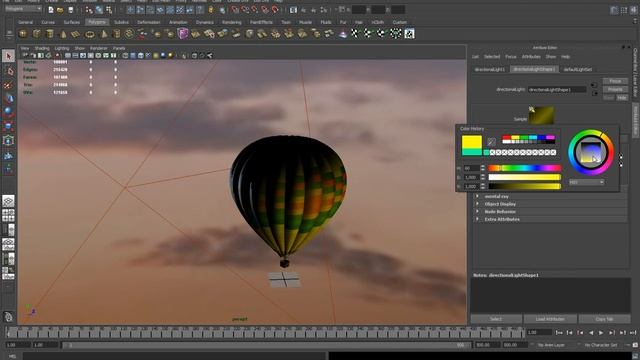
Task: Open the No Anim Layer dropdown
Action: [551, 345]
